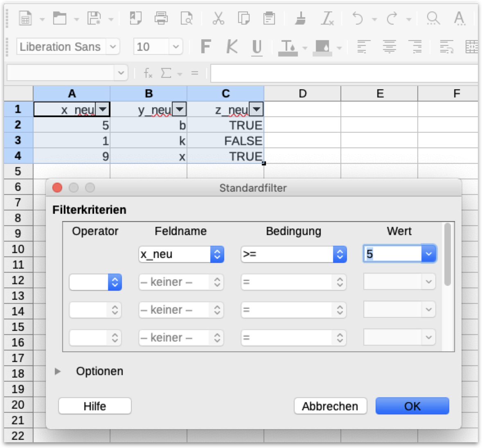Click the Abbrechen button
The height and width of the screenshot is (448, 482).
pyautogui.click(x=330, y=406)
